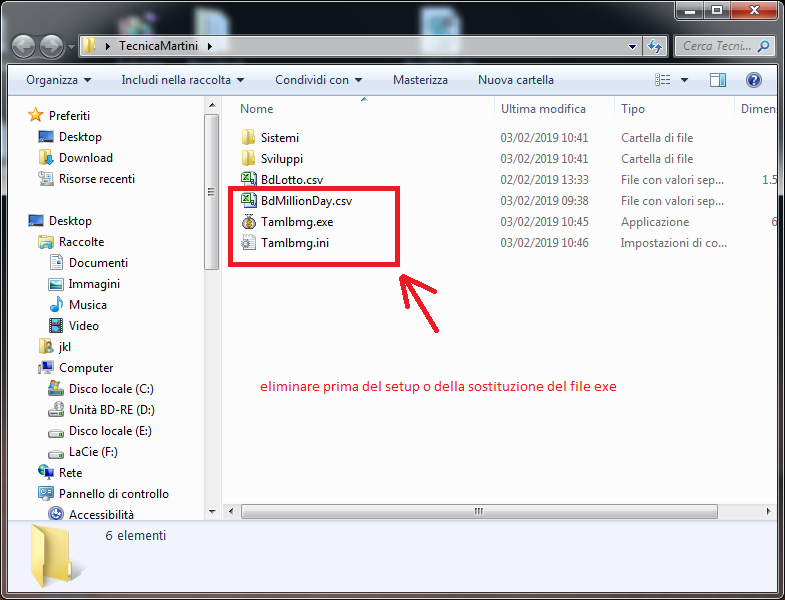The image size is (785, 600).
Task: Click the sidebar scroll down arrow
Action: (212, 512)
